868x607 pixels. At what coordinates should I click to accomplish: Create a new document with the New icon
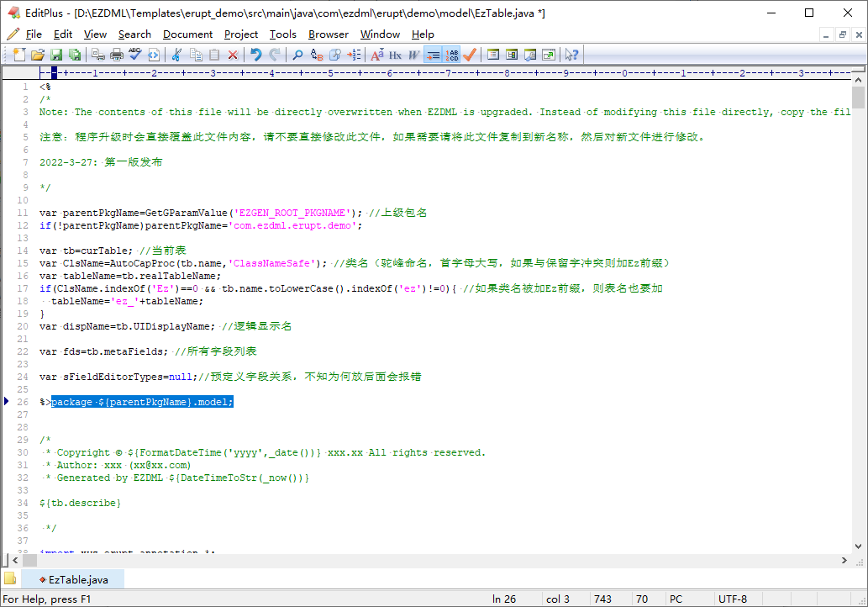tap(19, 55)
